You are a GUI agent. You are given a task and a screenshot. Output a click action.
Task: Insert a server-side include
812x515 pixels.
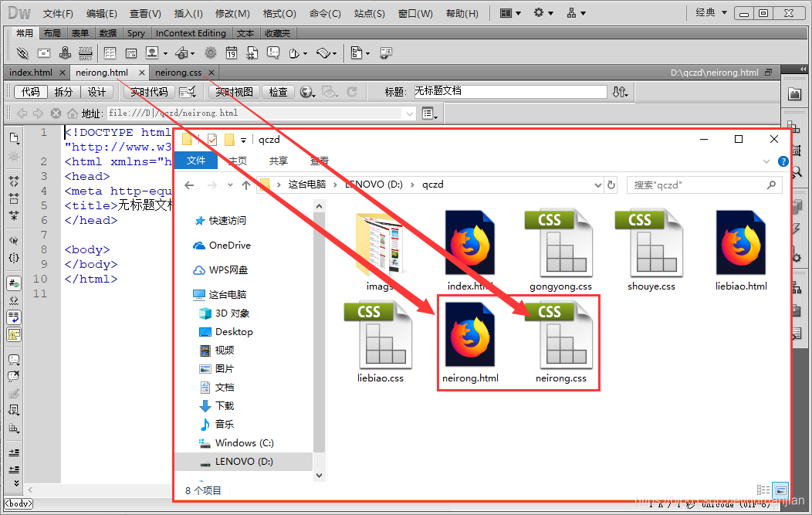click(252, 53)
